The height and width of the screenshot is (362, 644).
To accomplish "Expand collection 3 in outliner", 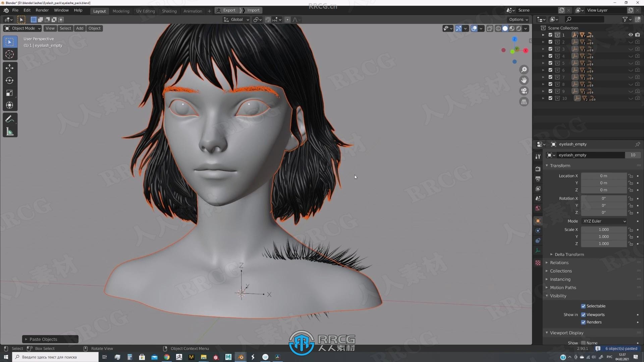I will click(x=543, y=49).
